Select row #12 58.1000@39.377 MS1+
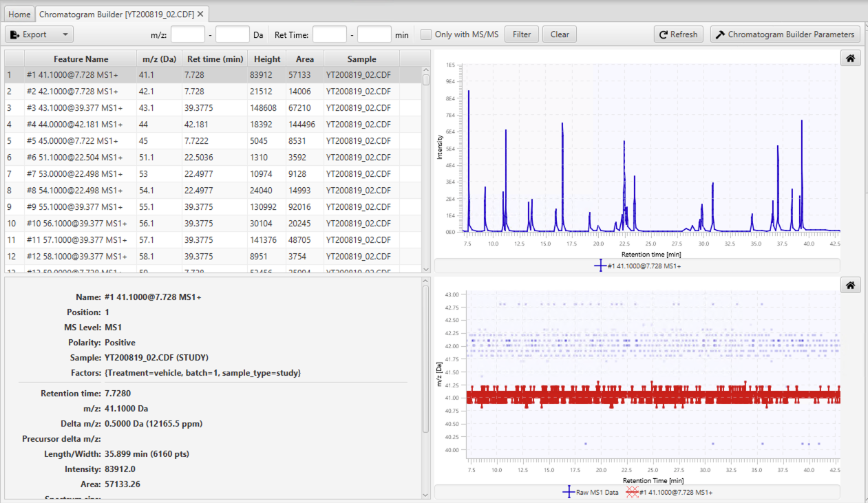The height and width of the screenshot is (503, 868). tap(213, 257)
